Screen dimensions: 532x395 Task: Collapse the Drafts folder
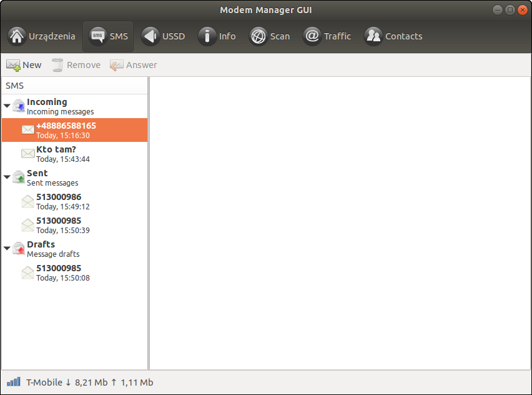click(x=7, y=248)
